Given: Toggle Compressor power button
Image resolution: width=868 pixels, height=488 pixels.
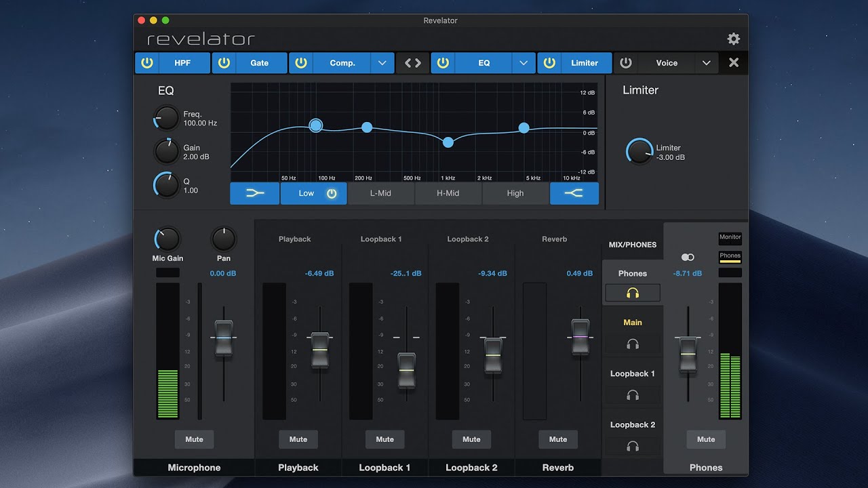Looking at the screenshot, I should pyautogui.click(x=301, y=63).
